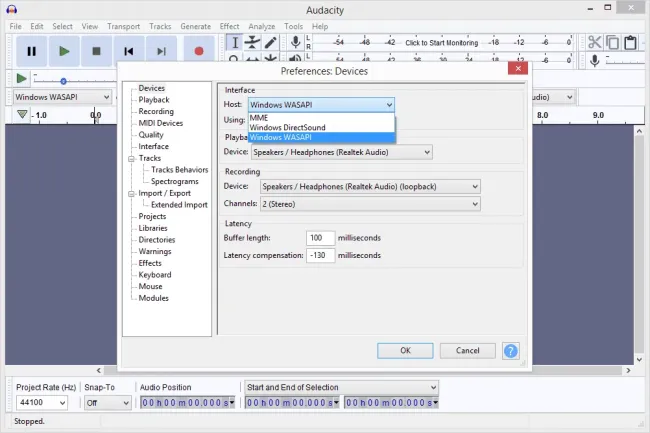Select Quality preferences category
This screenshot has height=433, width=650.
click(151, 135)
